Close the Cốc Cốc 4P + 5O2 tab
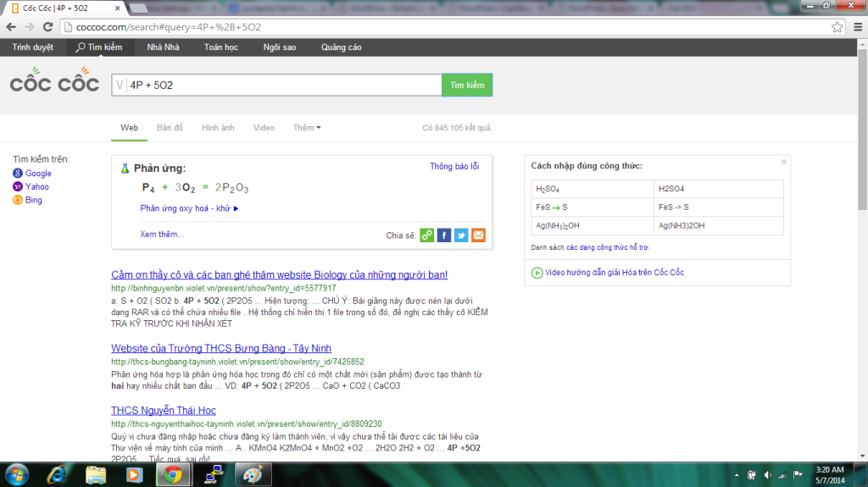This screenshot has height=487, width=868. pos(117,8)
